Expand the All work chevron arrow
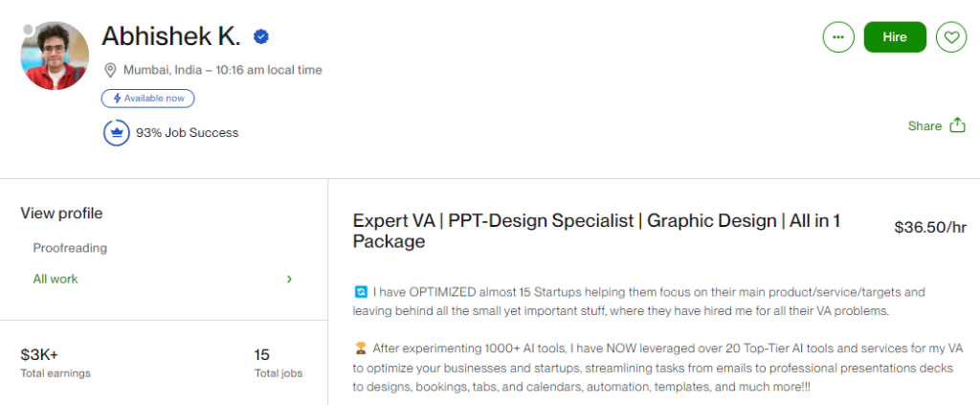The height and width of the screenshot is (405, 980). tap(289, 279)
